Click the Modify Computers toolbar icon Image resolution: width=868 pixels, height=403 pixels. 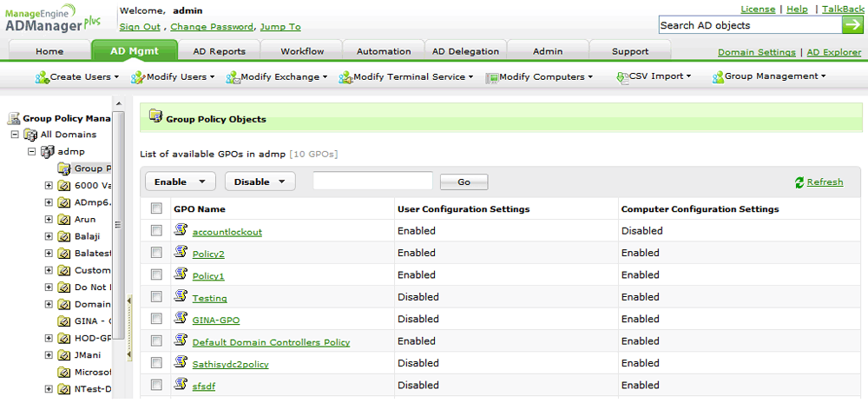491,77
